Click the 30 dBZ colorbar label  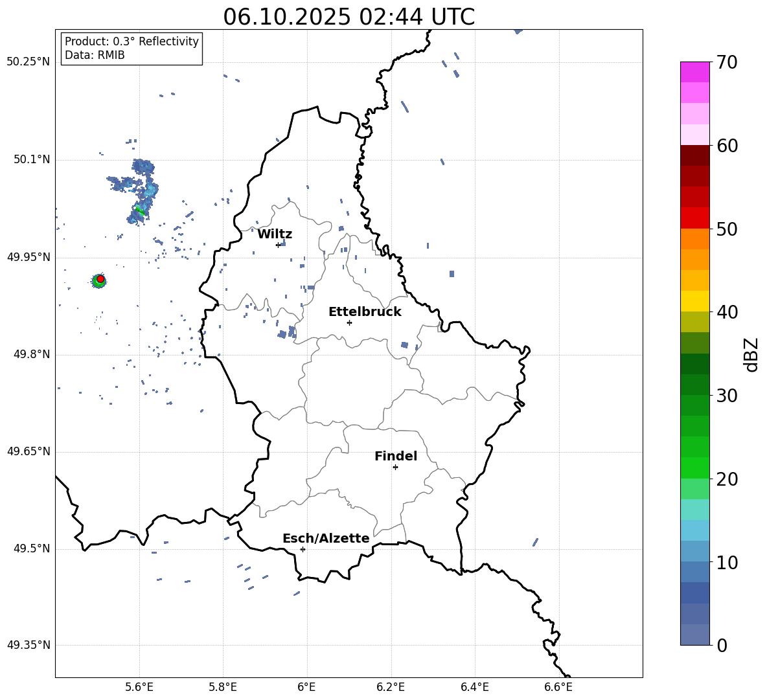click(x=726, y=396)
